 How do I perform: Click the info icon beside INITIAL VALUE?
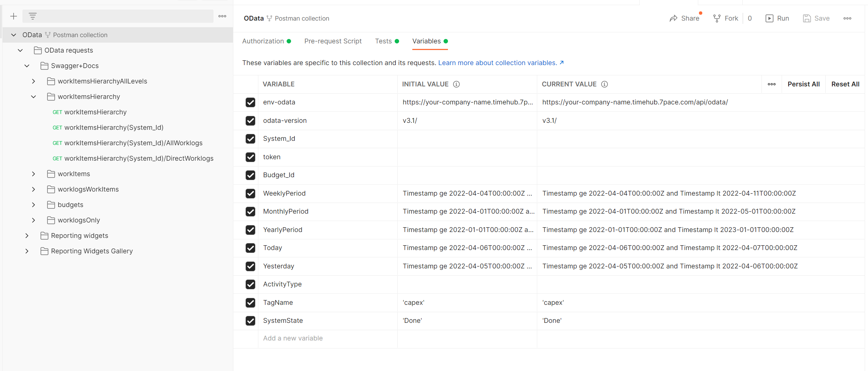click(456, 84)
